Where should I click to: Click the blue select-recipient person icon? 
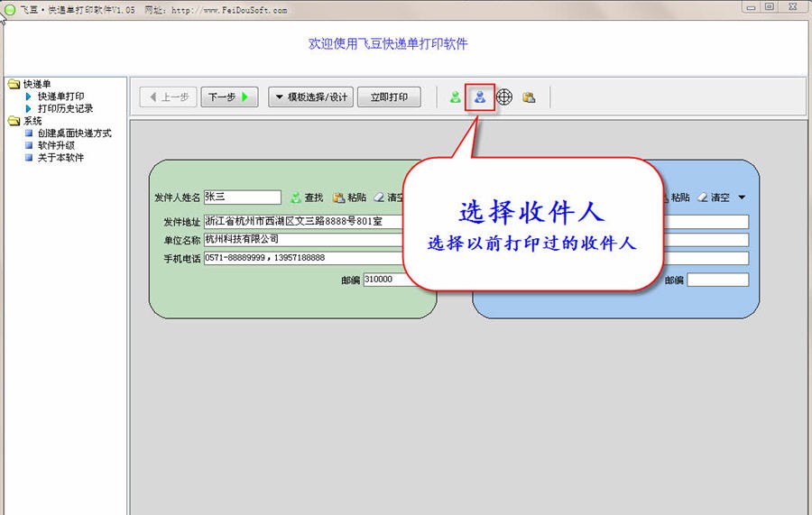pos(480,97)
